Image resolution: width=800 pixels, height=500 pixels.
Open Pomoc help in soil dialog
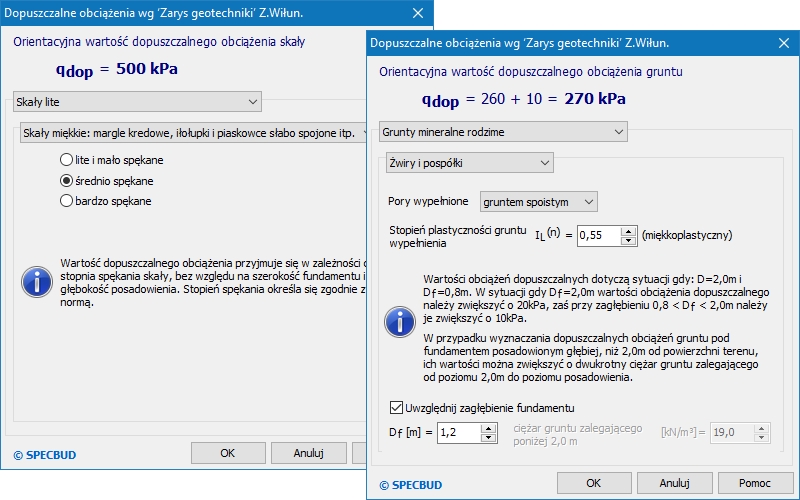(755, 482)
